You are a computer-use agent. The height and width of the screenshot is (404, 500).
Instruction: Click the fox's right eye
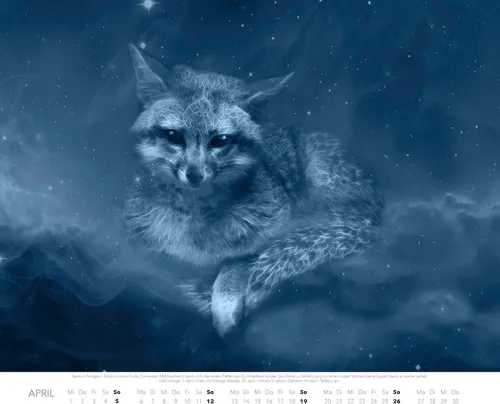pyautogui.click(x=222, y=140)
